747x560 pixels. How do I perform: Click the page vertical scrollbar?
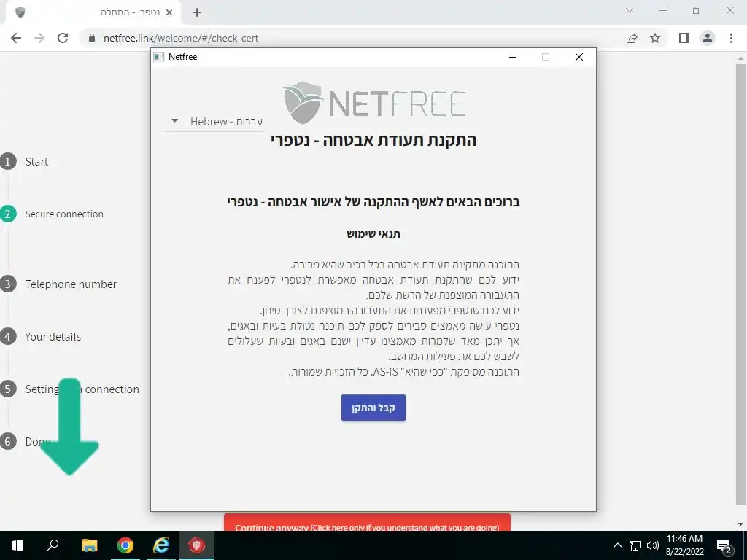pyautogui.click(x=740, y=284)
